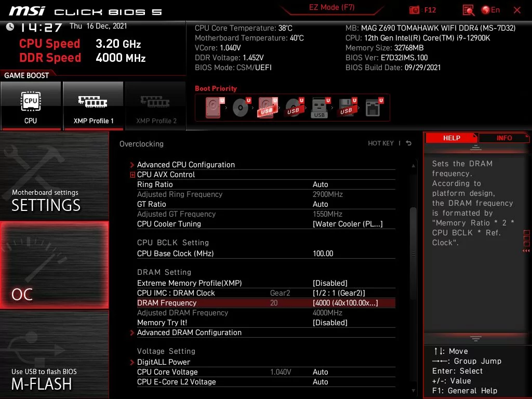Click the red arrows on right edge
Viewport: 532px width, 399px height.
[x=526, y=251]
